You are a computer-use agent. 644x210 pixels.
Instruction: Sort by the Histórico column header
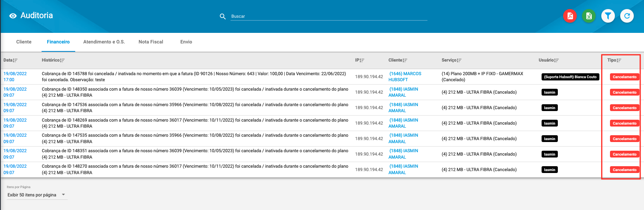coord(53,60)
